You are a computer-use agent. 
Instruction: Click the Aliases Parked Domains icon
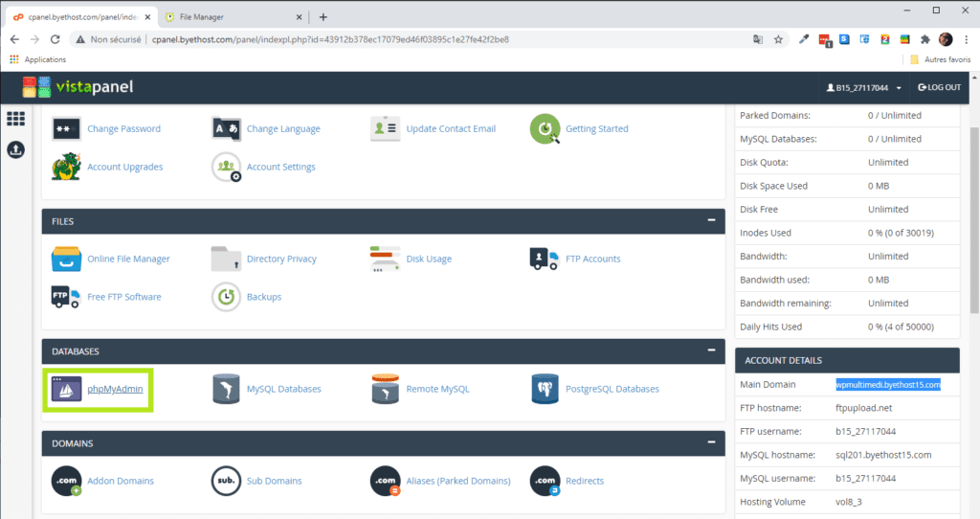pyautogui.click(x=385, y=481)
